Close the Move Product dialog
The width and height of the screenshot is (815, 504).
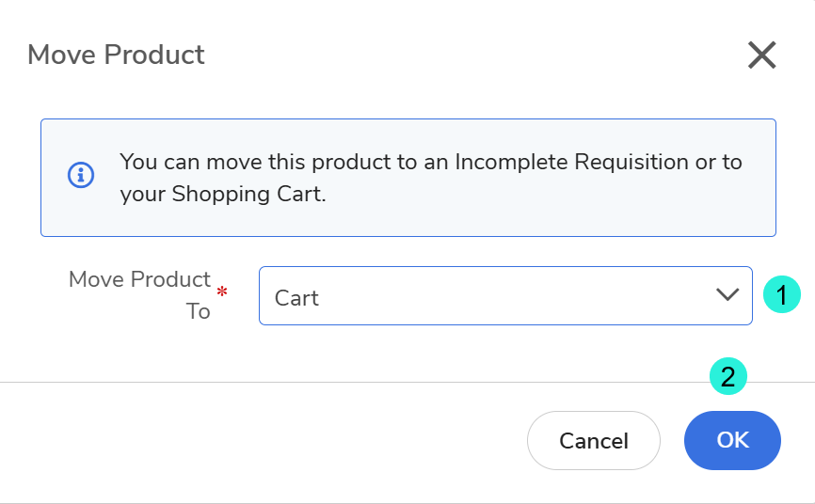761,55
